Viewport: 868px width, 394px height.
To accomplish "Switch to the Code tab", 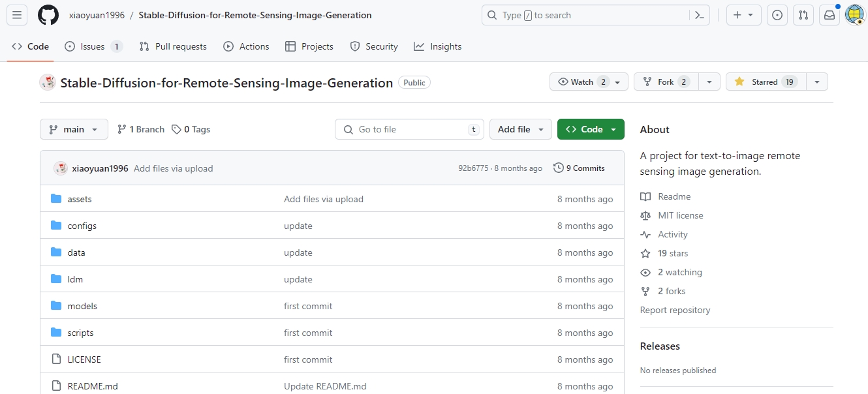I will 31,46.
